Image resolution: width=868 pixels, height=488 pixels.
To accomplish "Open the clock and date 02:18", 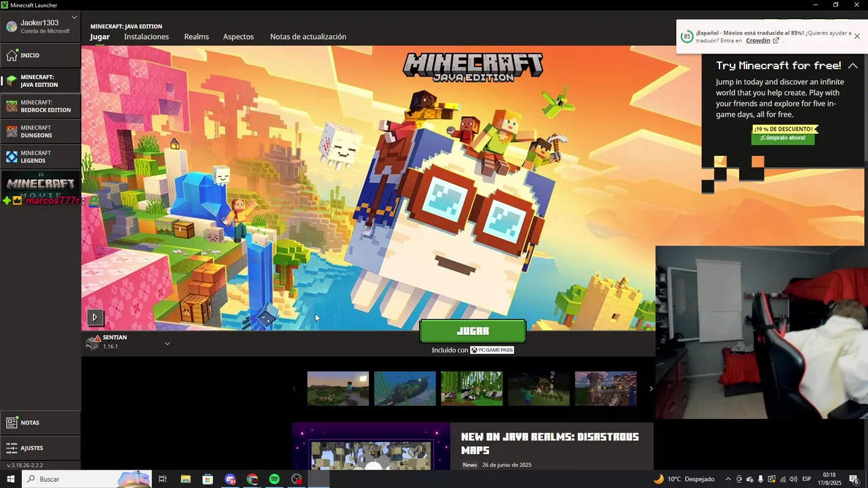I will (831, 479).
